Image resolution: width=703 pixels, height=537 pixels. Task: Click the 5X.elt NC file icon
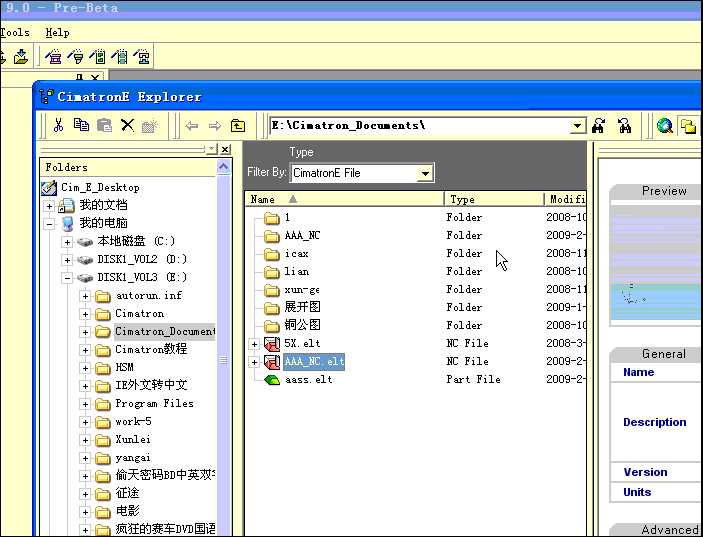[x=272, y=344]
